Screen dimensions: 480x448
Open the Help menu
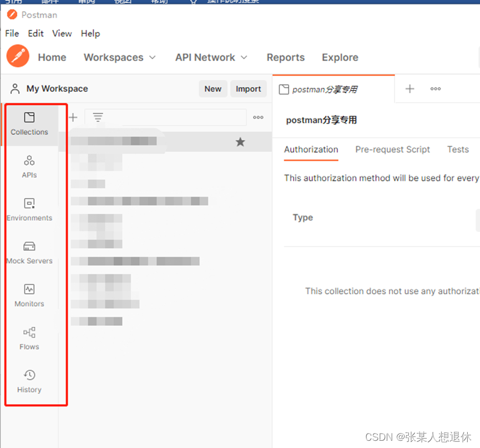click(90, 33)
